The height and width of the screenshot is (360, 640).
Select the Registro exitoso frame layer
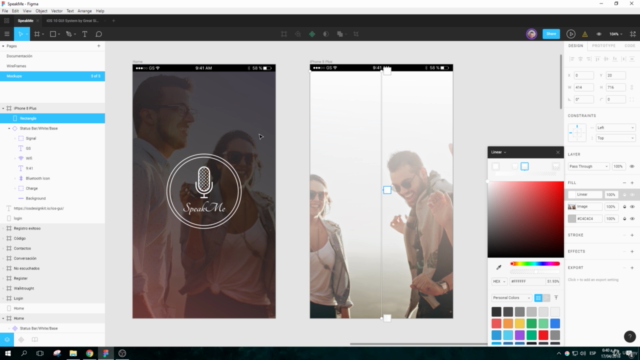tap(27, 229)
